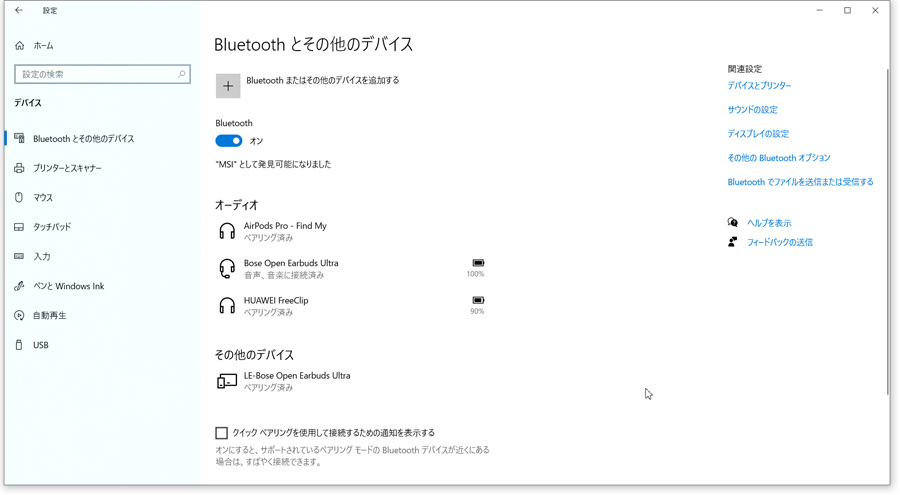Click the magnifier icon in 設定の検索
This screenshot has height=495, width=900.
181,74
